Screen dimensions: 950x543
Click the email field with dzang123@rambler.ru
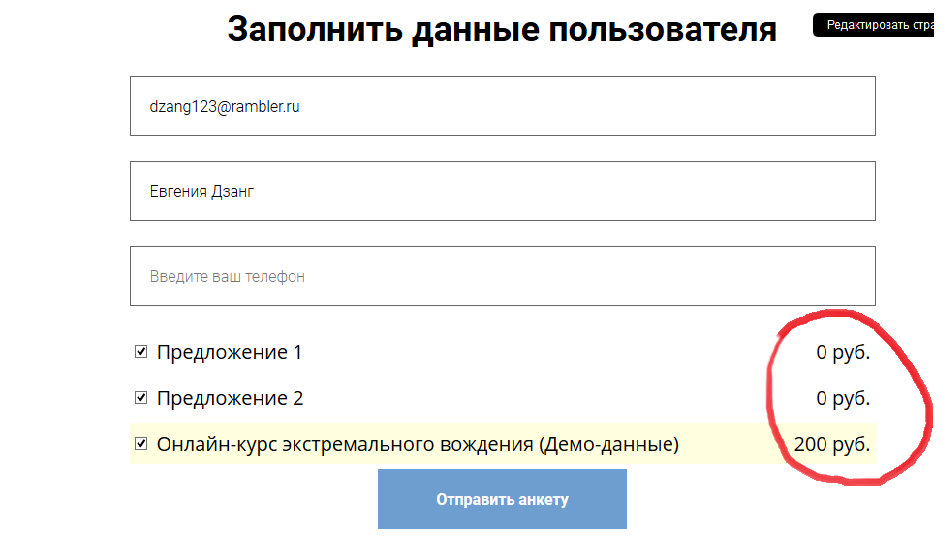[x=502, y=106]
